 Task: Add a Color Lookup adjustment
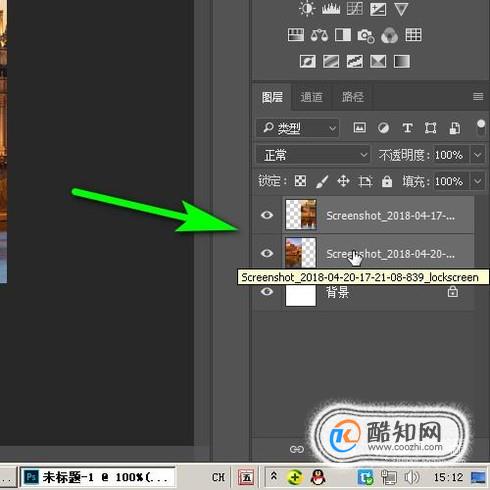tap(413, 35)
